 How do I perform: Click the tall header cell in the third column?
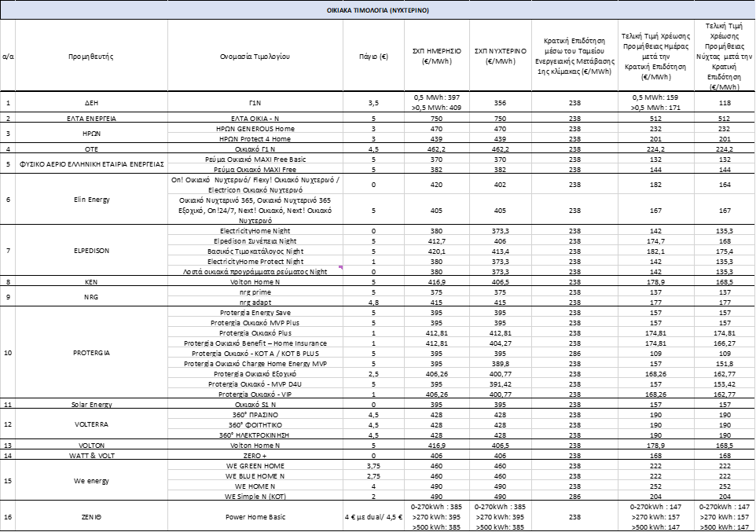tap(255, 55)
